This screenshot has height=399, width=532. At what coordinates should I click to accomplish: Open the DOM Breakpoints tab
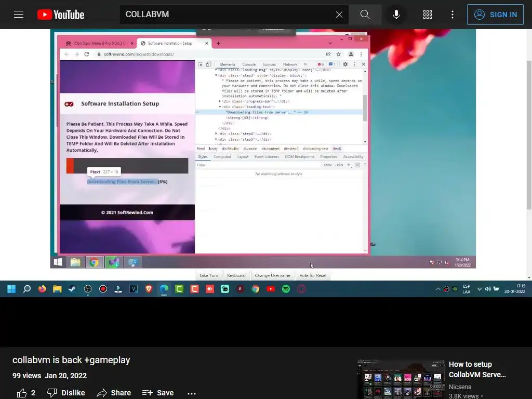300,157
